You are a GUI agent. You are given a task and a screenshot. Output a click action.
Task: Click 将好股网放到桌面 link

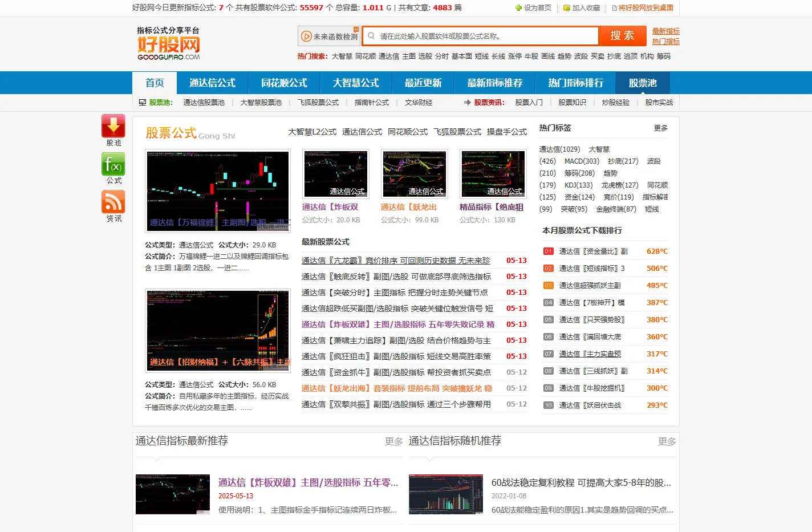tap(643, 8)
